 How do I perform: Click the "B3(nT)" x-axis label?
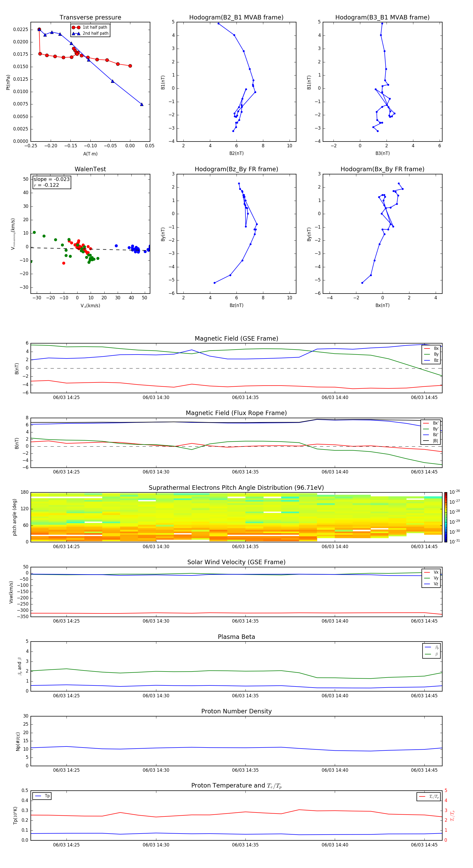[382, 153]
